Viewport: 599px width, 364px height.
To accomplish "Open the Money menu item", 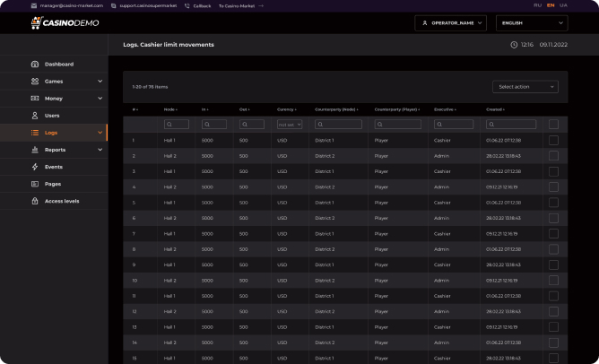I will pyautogui.click(x=54, y=99).
